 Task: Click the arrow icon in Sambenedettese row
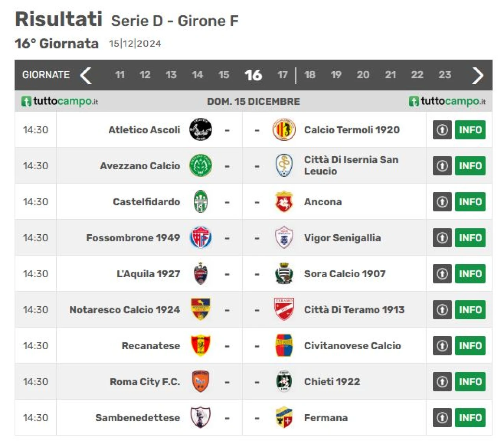tap(442, 417)
